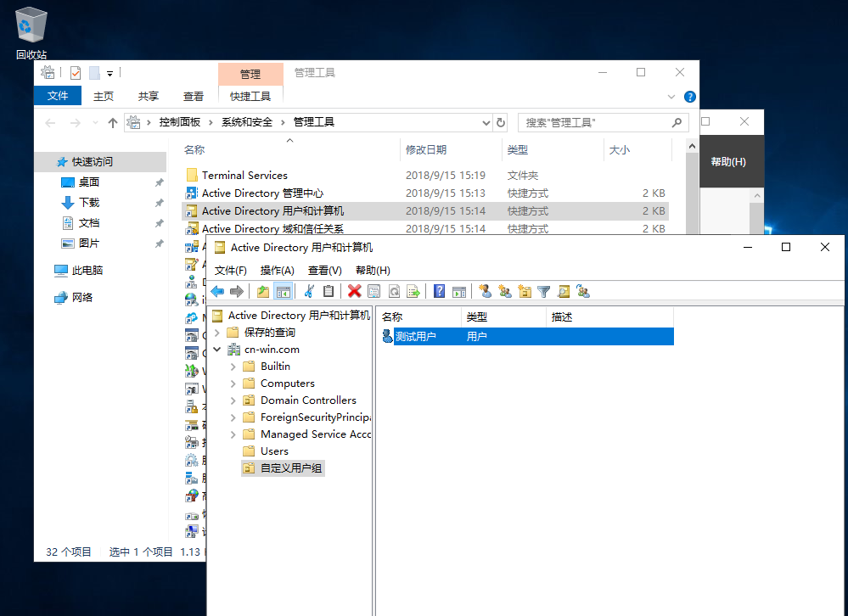Switch to the 主页 ribbon tab

point(104,96)
